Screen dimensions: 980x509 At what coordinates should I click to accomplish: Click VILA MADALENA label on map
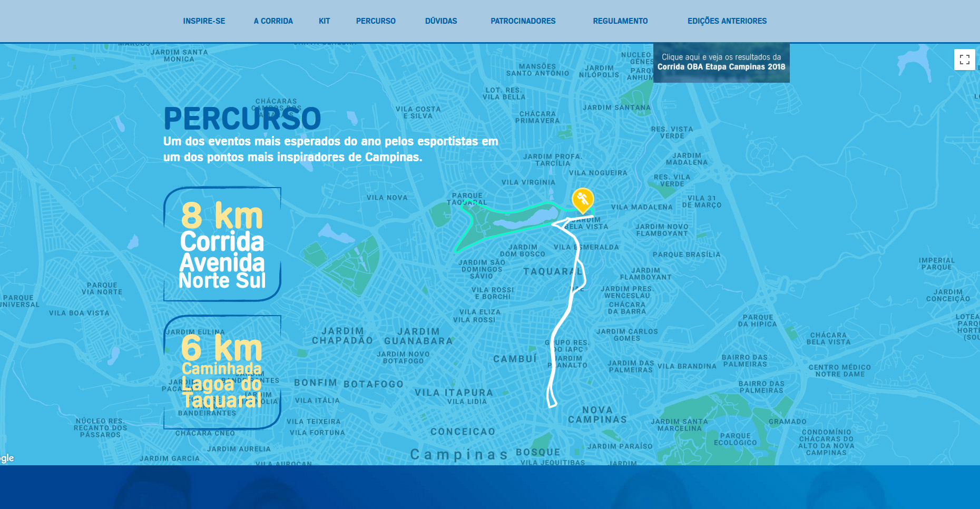point(642,207)
